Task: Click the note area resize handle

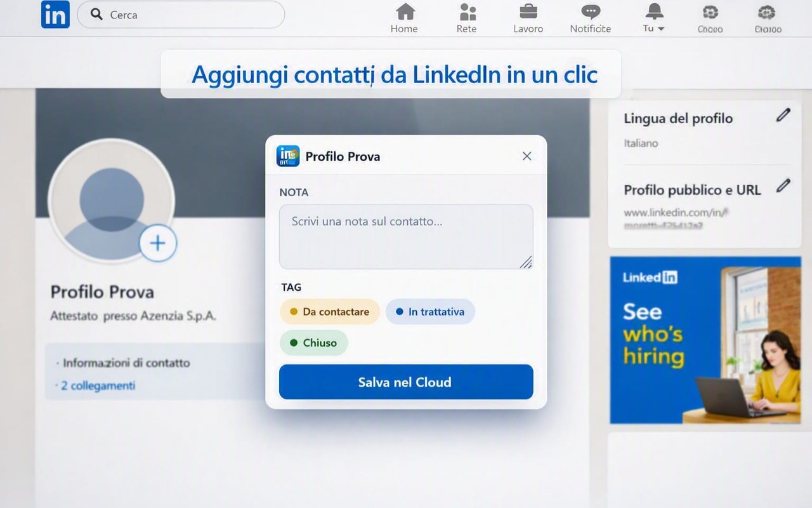Action: tap(526, 262)
